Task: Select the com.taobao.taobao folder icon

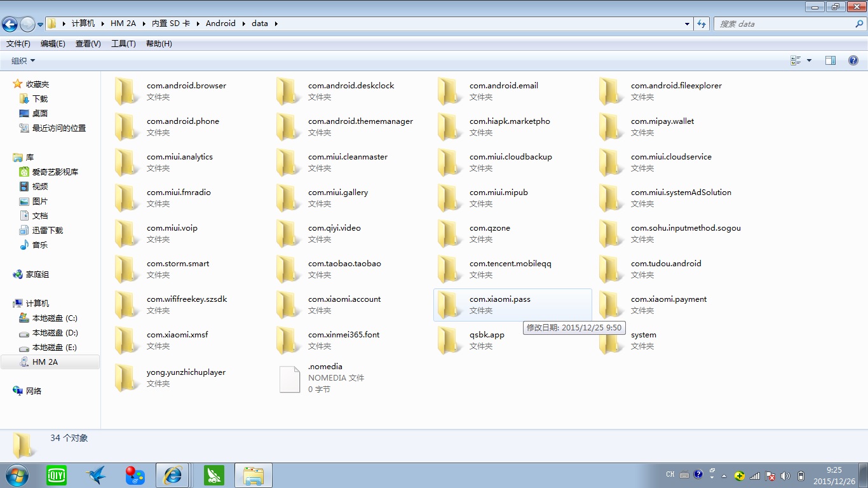Action: coord(288,269)
